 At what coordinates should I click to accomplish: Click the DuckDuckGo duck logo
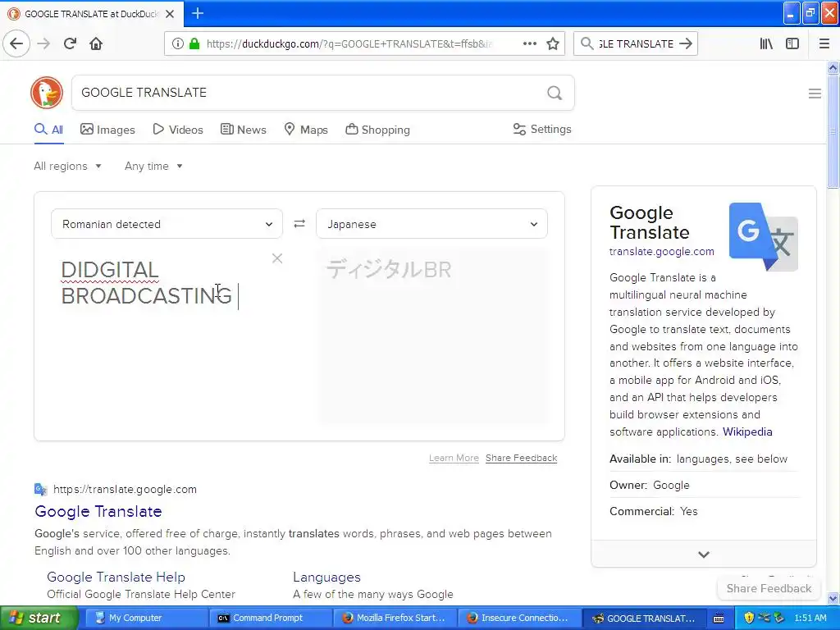(x=47, y=92)
